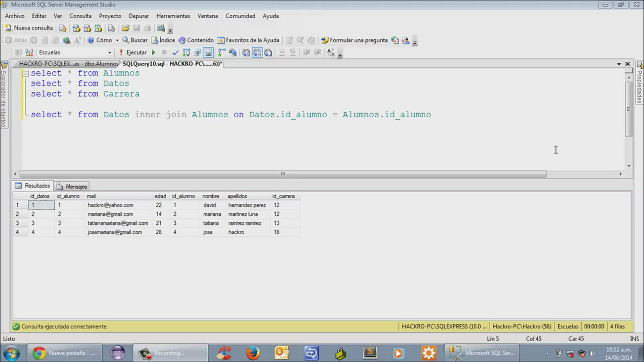Click the editor vertical scrollbar thumb

coord(629,109)
